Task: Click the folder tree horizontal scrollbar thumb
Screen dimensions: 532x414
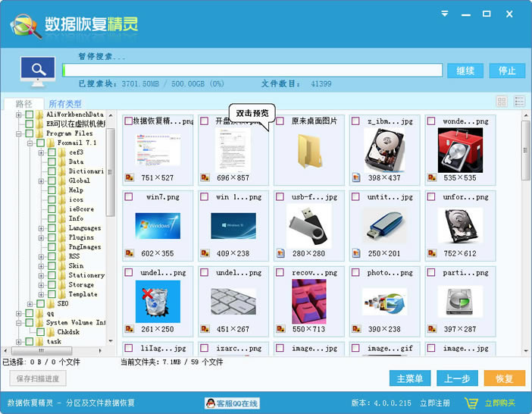Action: tap(42, 350)
